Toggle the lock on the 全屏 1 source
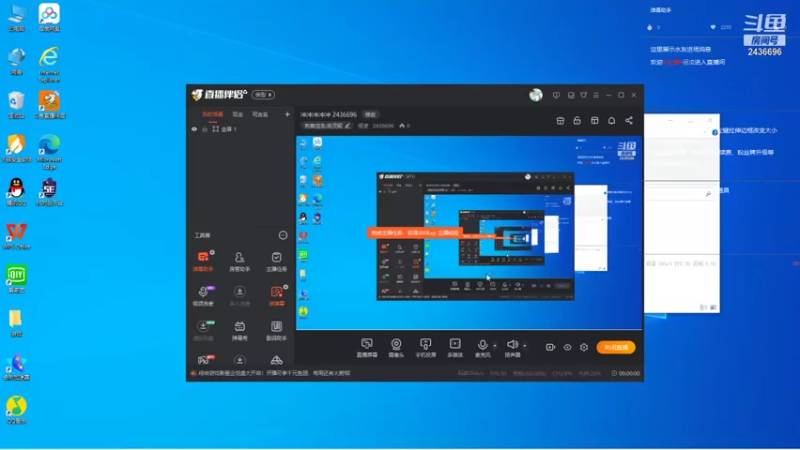 205,129
